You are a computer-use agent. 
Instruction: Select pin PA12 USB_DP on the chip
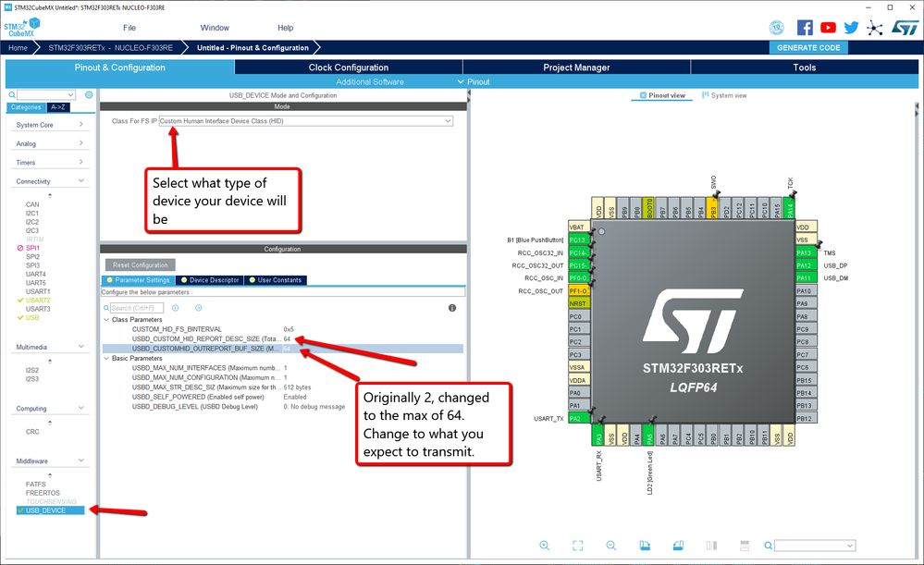[807, 265]
